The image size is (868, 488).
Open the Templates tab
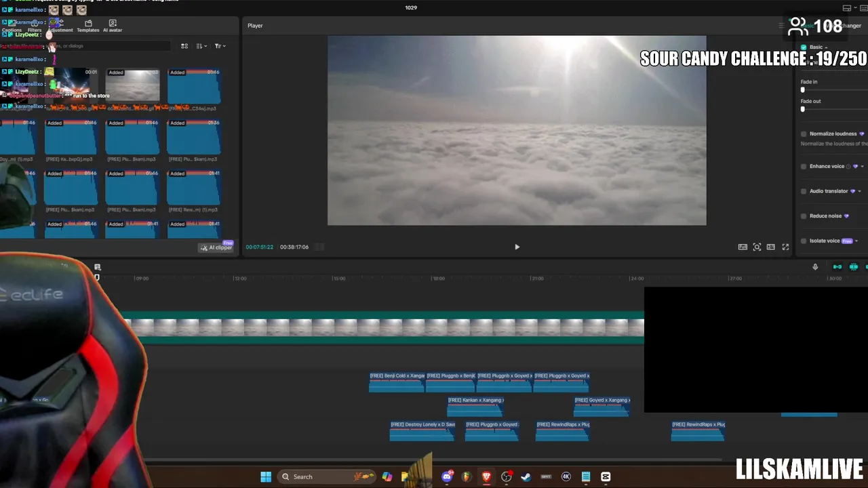(x=88, y=26)
